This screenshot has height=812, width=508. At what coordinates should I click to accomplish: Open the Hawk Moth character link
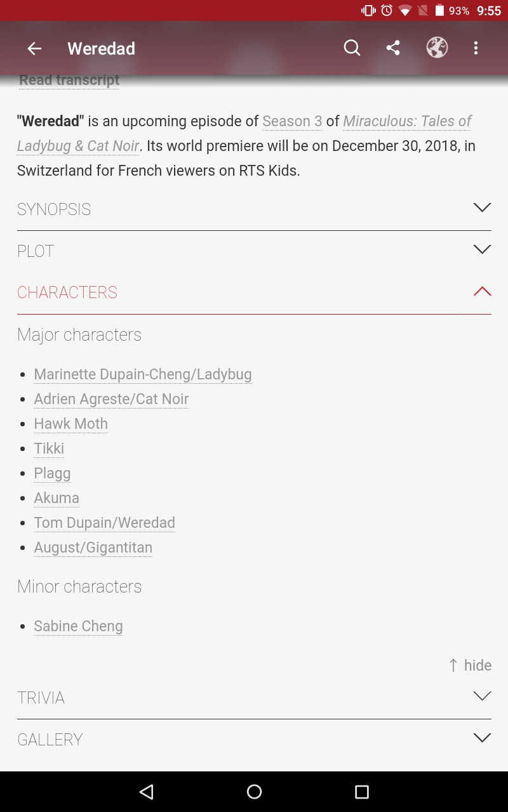coord(71,424)
